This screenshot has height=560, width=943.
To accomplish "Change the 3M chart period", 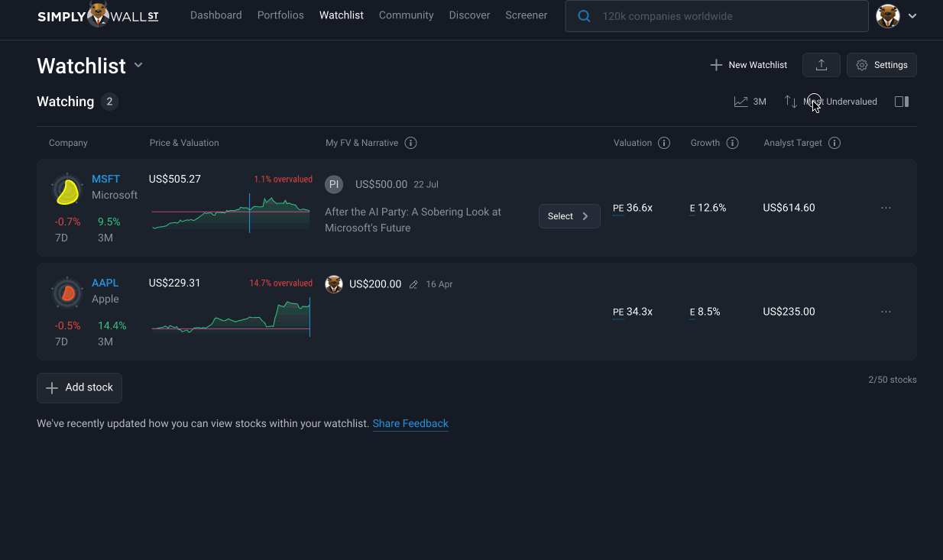I will tap(750, 102).
